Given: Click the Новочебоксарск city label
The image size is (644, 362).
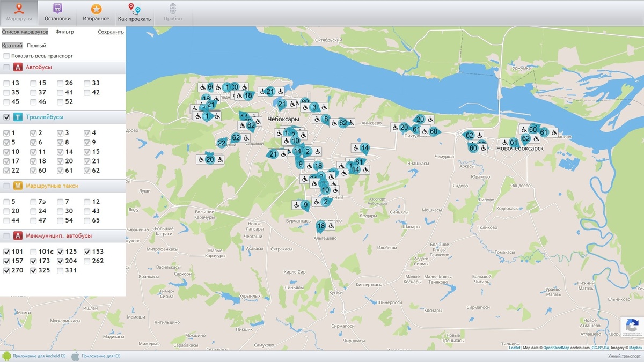Looking at the screenshot, I should (520, 149).
